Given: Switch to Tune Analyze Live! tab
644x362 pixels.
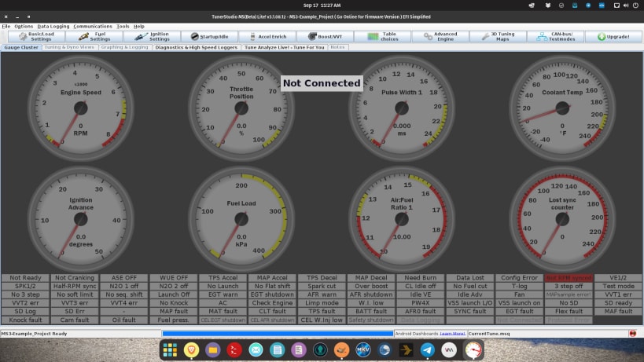Looking at the screenshot, I should click(x=284, y=47).
